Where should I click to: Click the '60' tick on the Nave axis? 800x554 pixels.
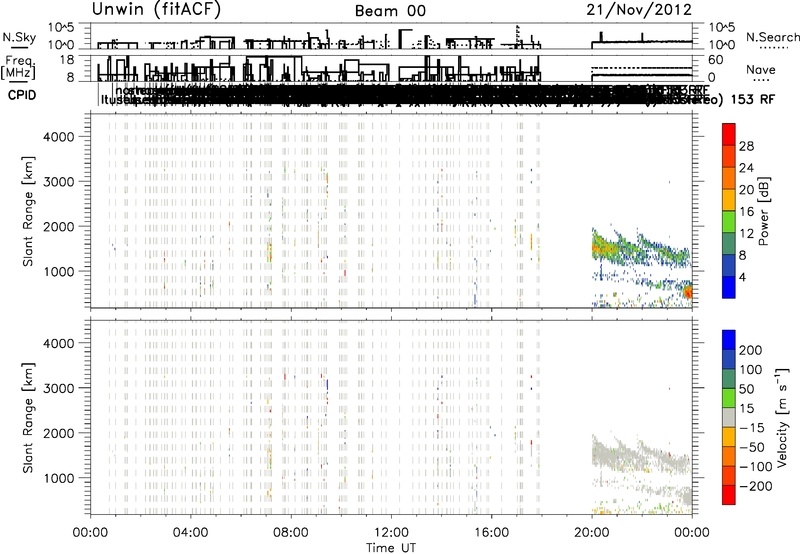pyautogui.click(x=715, y=60)
